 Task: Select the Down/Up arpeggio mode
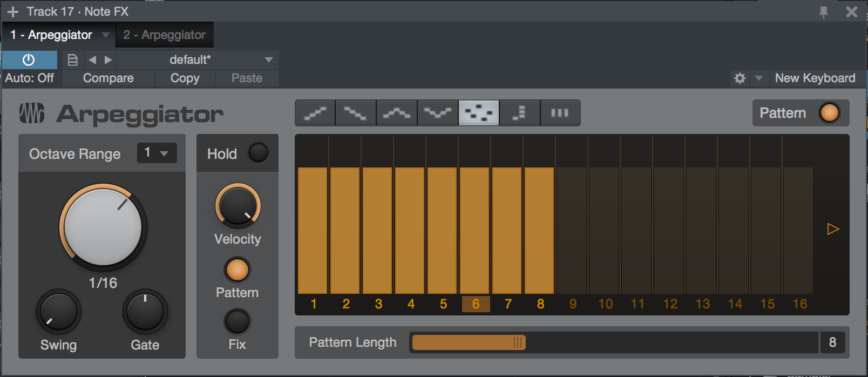pyautogui.click(x=438, y=113)
